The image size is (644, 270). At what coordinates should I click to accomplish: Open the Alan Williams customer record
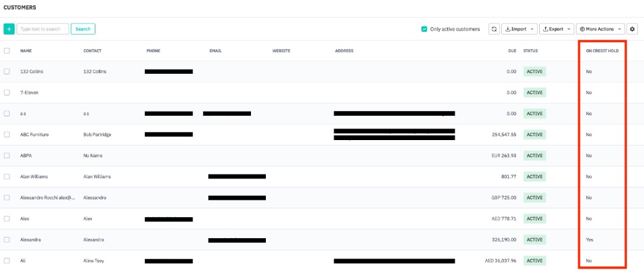pos(34,177)
